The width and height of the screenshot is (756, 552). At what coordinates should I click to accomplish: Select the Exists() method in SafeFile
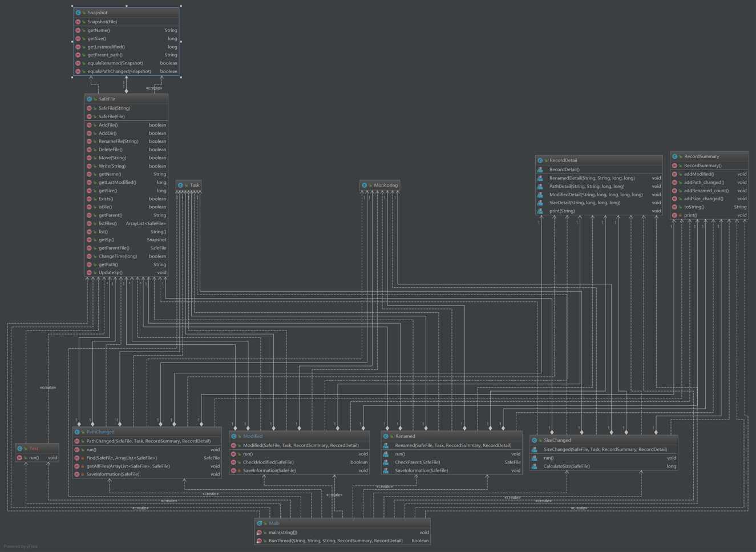(x=126, y=199)
